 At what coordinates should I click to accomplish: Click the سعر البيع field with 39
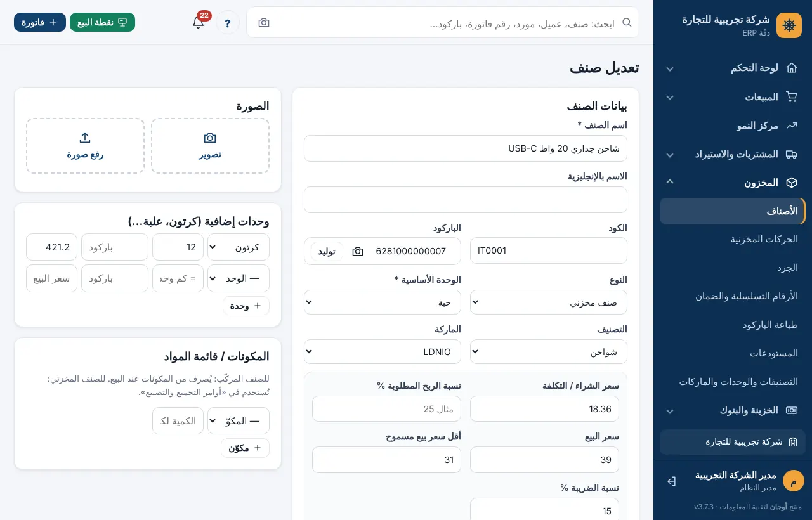(x=544, y=460)
